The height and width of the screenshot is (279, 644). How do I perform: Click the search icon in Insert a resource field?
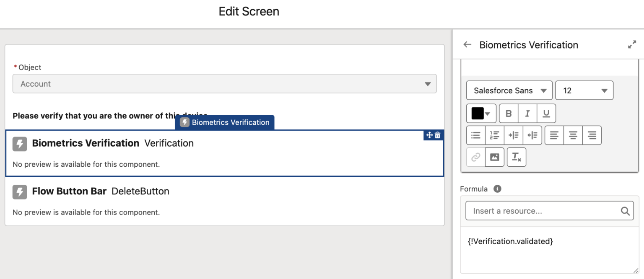(625, 211)
